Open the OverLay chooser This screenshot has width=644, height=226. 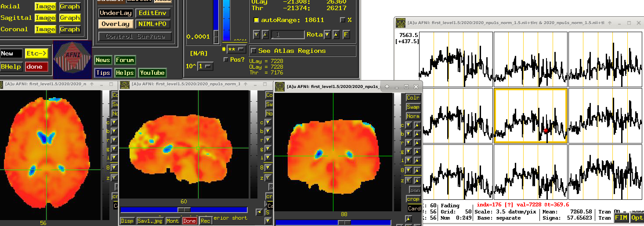116,24
